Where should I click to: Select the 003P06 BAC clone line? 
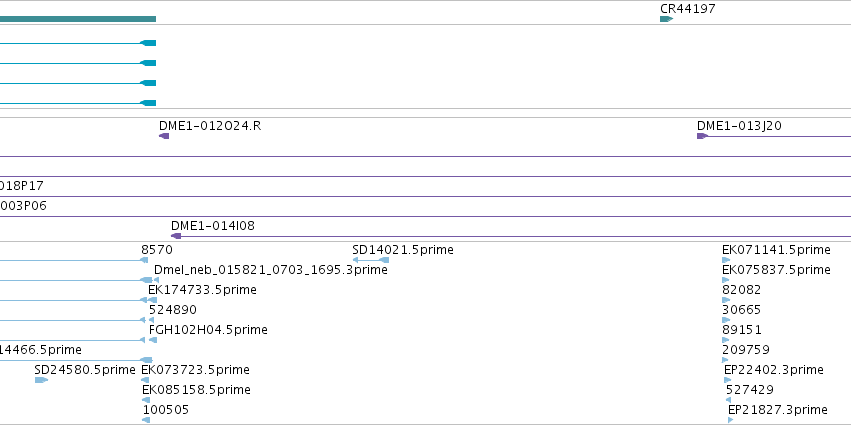point(426,217)
